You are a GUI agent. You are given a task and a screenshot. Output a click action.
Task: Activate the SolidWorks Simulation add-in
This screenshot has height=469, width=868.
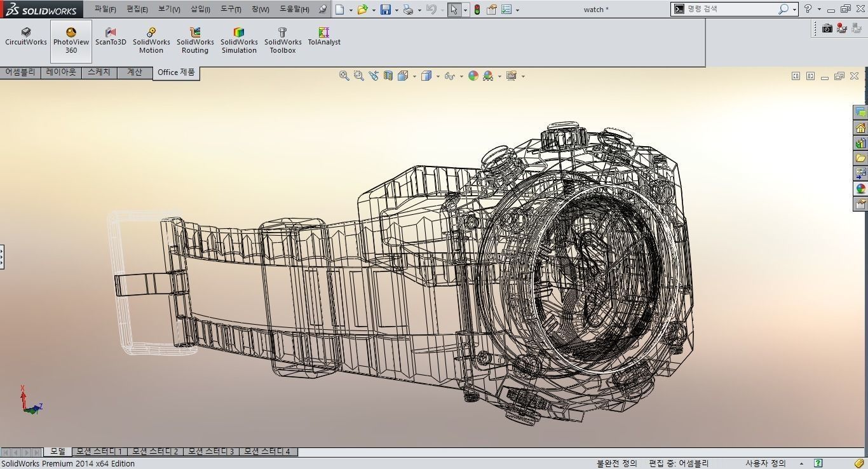click(239, 41)
